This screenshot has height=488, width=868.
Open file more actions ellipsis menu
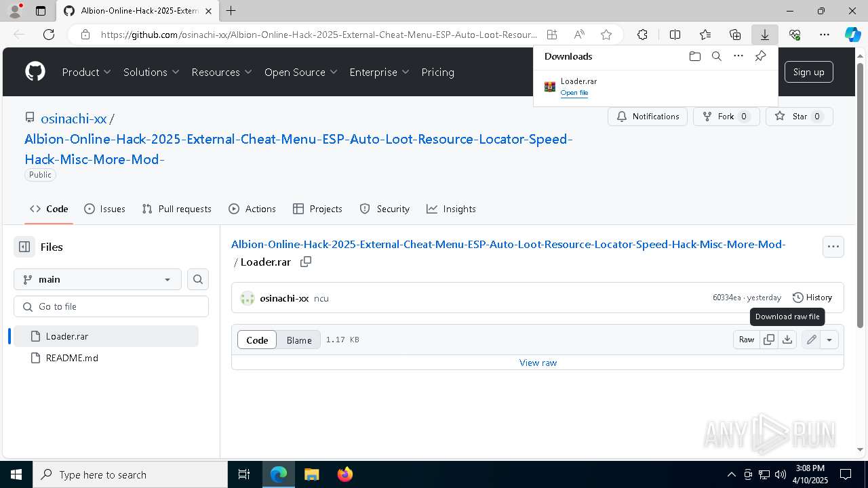833,247
